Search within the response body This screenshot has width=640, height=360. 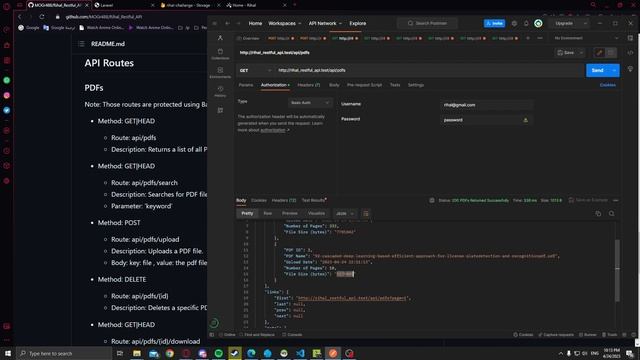[611, 213]
